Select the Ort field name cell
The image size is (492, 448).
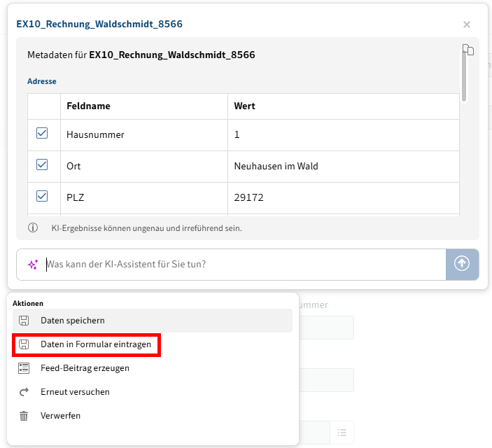(x=144, y=167)
